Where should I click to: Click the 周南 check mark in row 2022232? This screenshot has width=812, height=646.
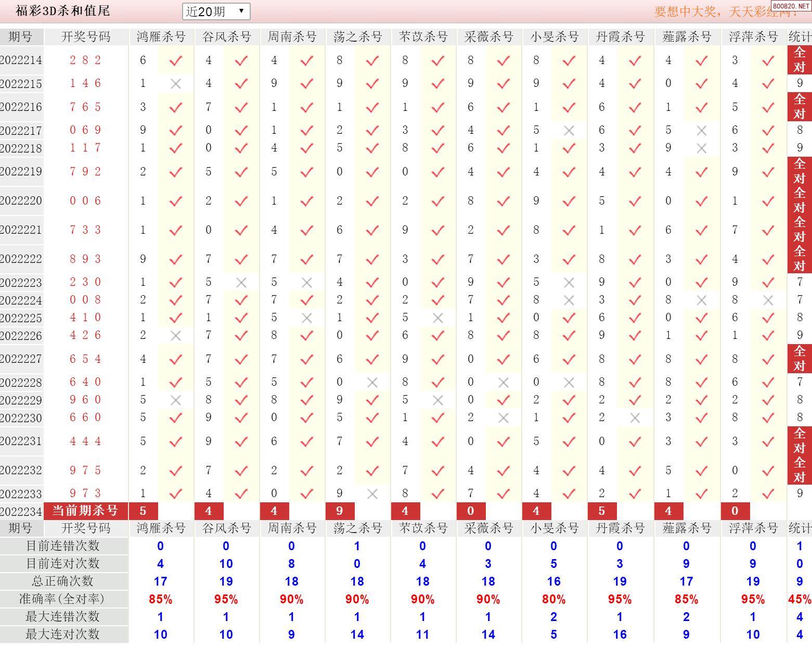click(x=307, y=471)
